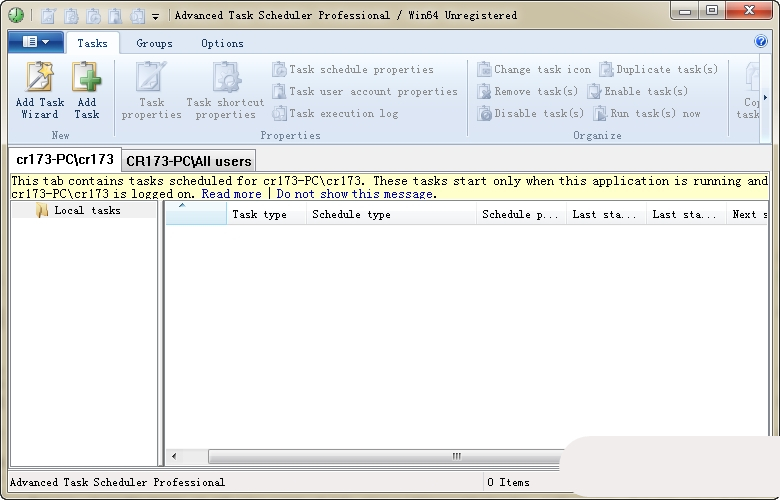Launch the Add Task Wizard

point(40,91)
